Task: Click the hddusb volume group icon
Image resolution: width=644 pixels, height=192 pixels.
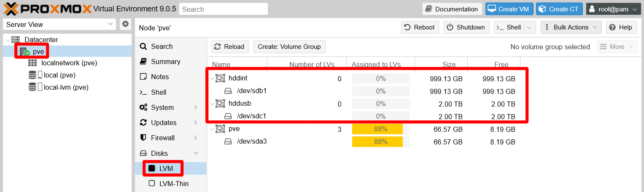Action: tap(220, 104)
